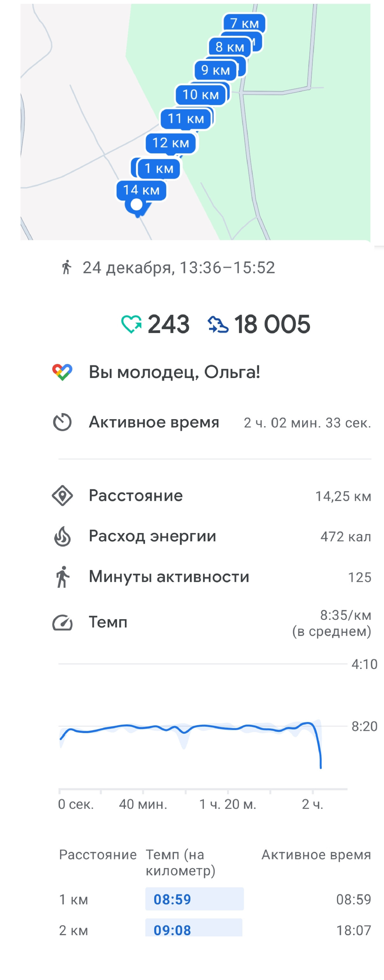Select the 12 км map marker

click(x=171, y=143)
